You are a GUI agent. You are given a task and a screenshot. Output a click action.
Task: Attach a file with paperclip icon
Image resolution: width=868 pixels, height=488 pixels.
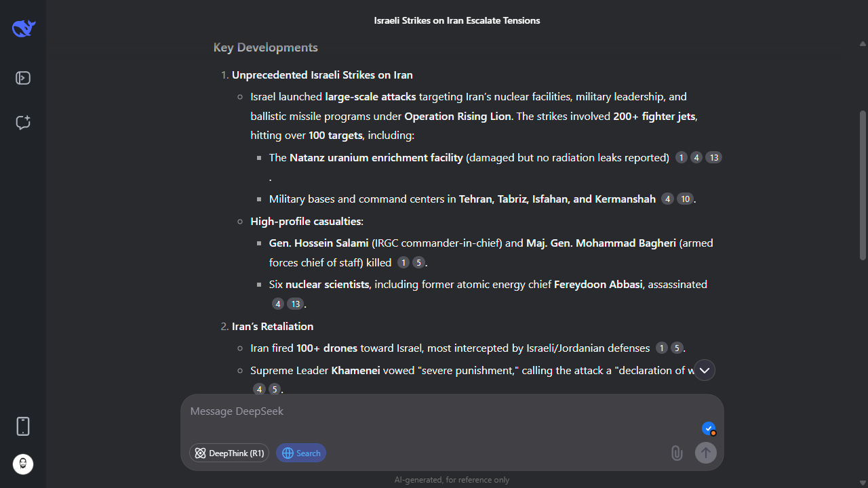click(677, 453)
